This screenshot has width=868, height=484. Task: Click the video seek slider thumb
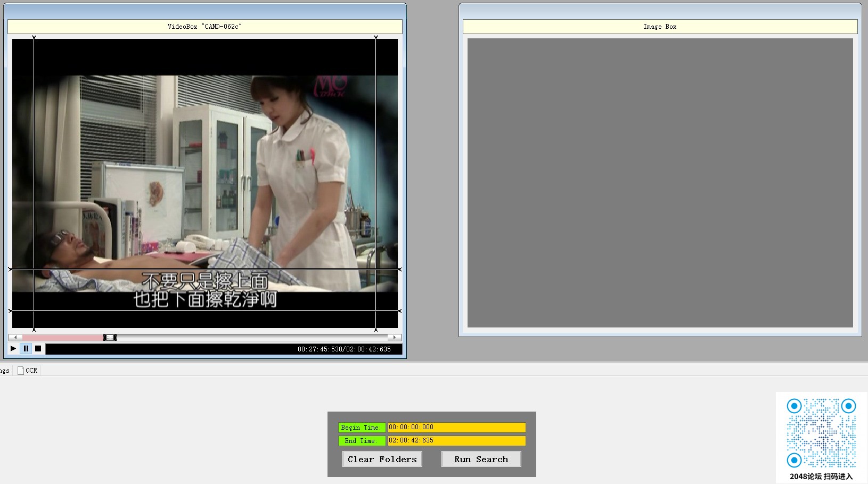click(x=110, y=338)
